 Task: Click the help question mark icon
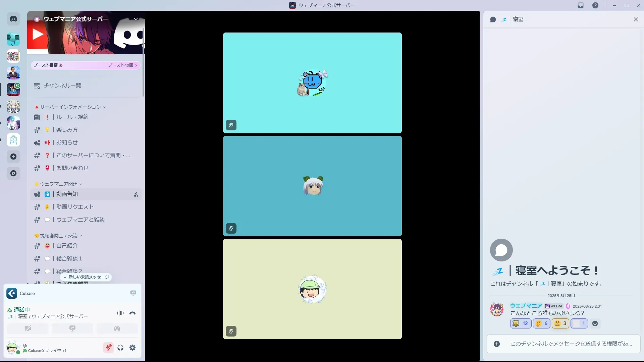[x=595, y=5]
